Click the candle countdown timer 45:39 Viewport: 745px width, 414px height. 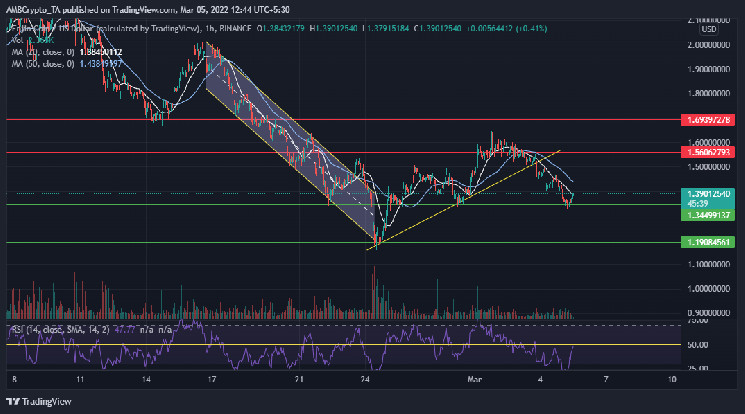click(697, 204)
